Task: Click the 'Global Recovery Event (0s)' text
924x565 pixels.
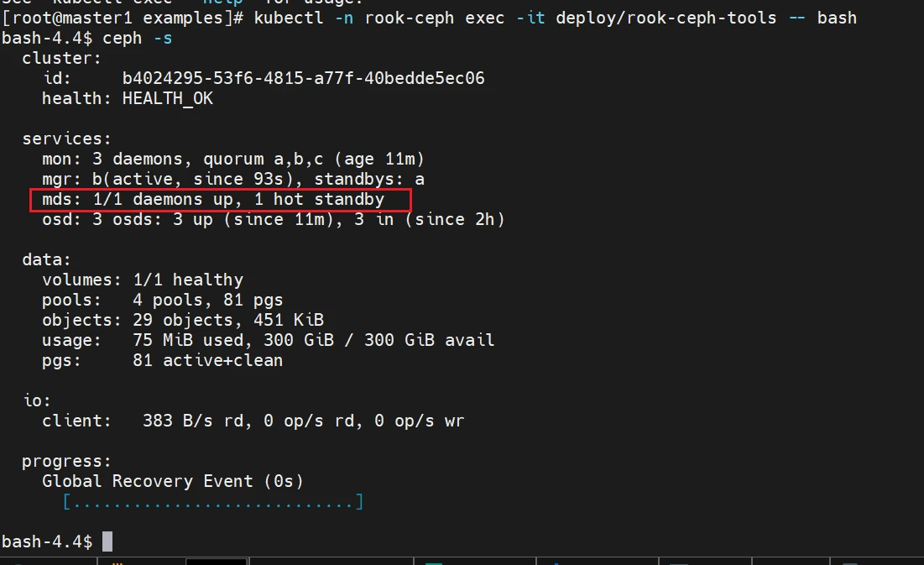Action: tap(173, 481)
